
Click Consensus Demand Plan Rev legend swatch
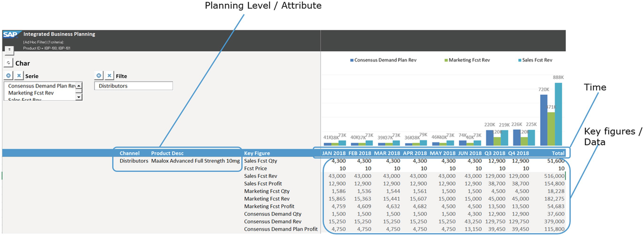[352, 60]
